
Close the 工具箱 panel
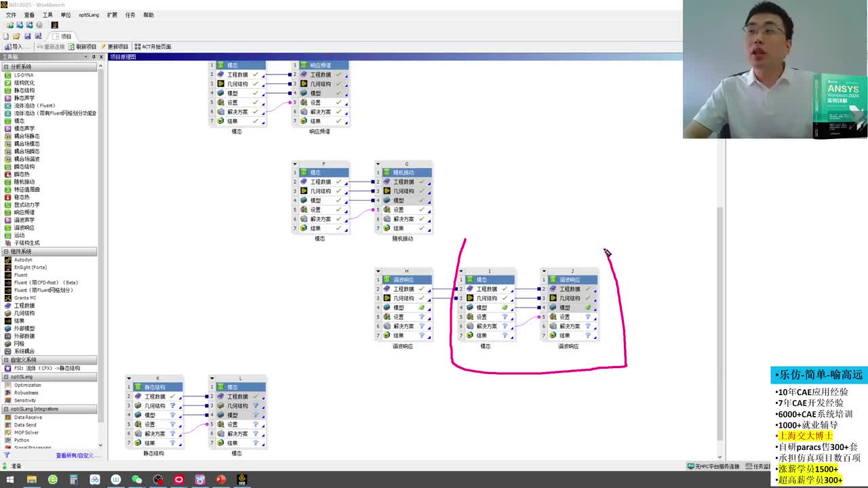pos(100,57)
